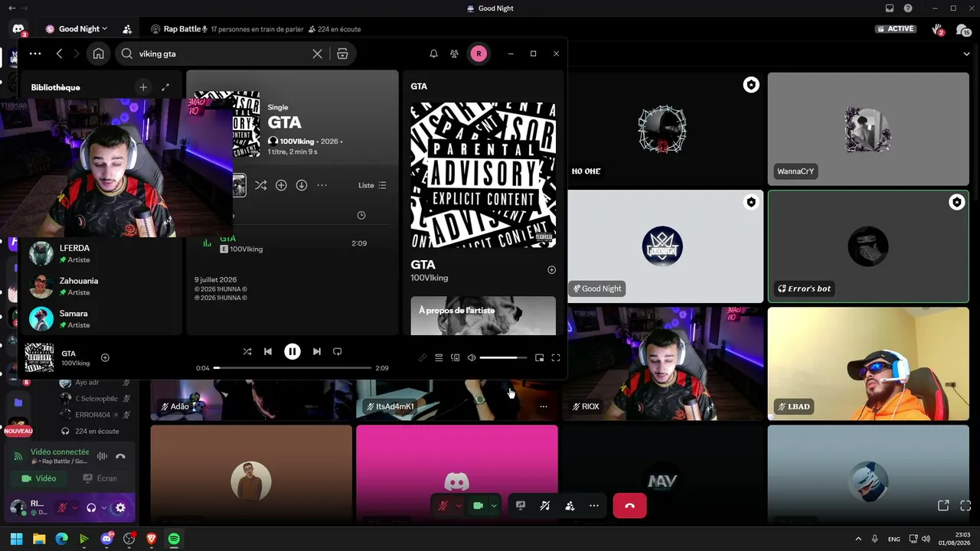This screenshot has width=980, height=551.
Task: Enter full screen for Discord call
Action: 965,506
